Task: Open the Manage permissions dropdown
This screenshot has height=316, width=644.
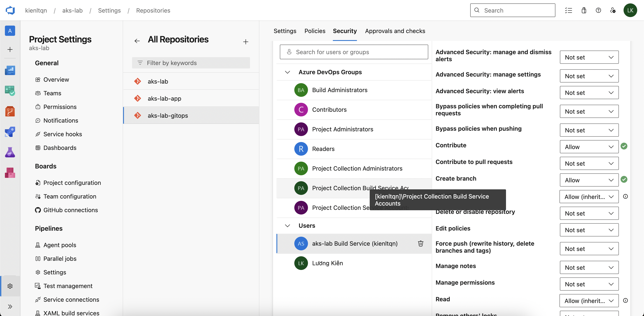Action: click(x=589, y=284)
